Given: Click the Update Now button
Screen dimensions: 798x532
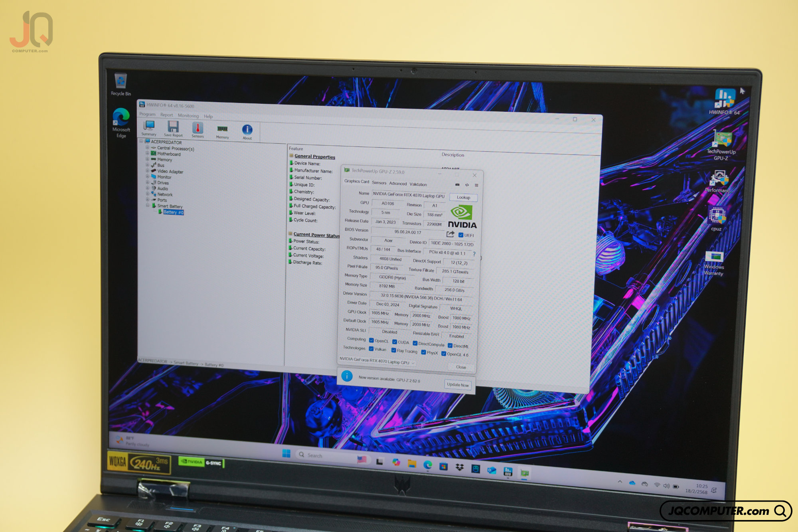Looking at the screenshot, I should [458, 385].
